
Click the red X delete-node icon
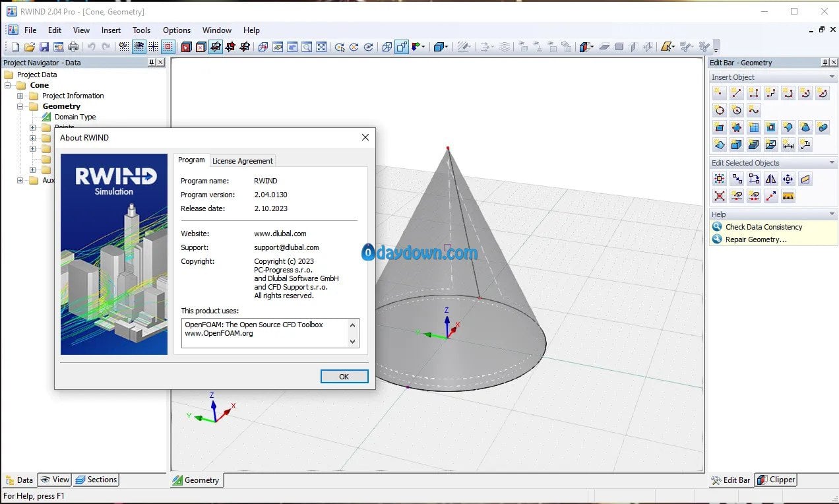pos(720,196)
